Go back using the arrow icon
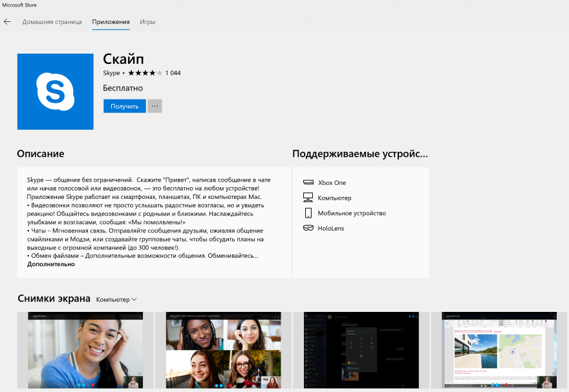569x392 pixels. (x=7, y=22)
